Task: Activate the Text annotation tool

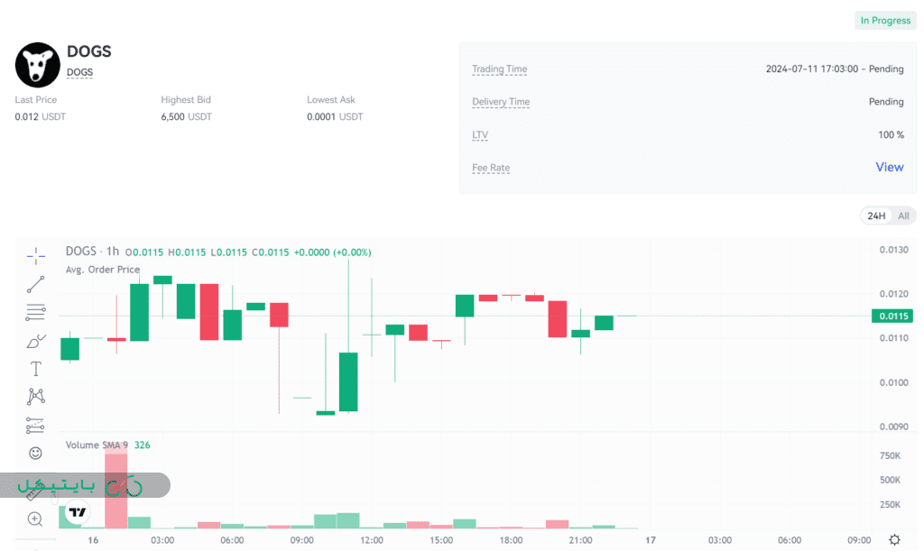Action: point(35,369)
